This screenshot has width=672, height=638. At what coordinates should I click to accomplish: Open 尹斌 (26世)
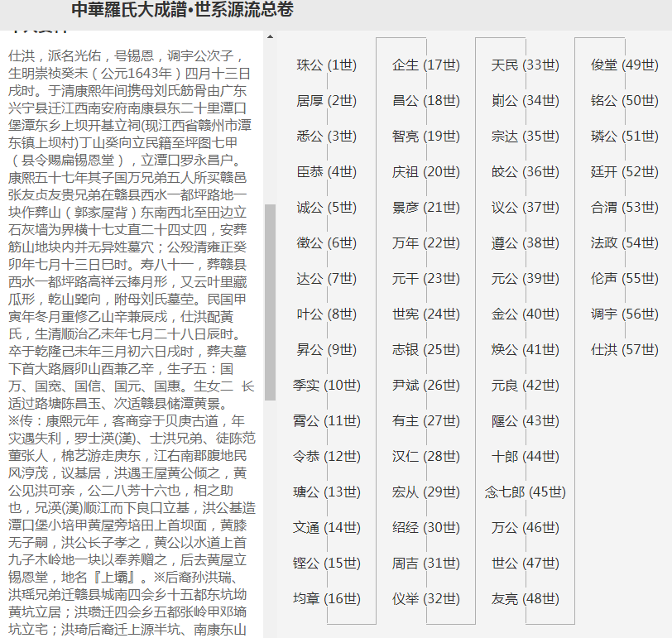click(426, 385)
